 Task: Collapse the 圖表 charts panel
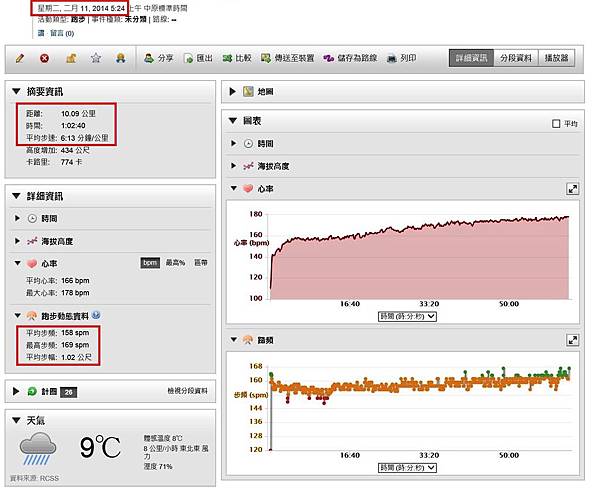coord(233,121)
